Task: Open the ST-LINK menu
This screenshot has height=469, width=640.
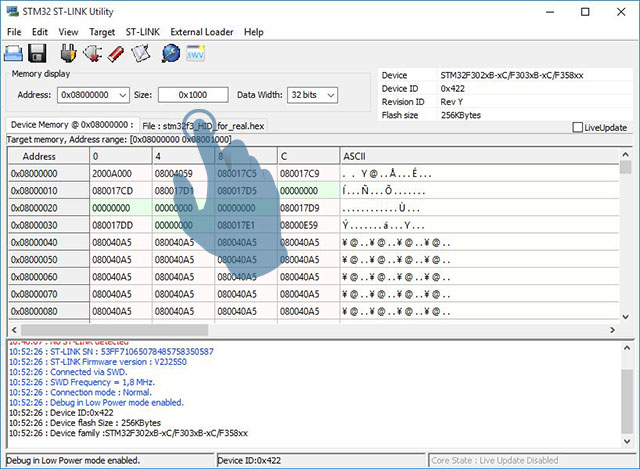Action: click(x=144, y=32)
